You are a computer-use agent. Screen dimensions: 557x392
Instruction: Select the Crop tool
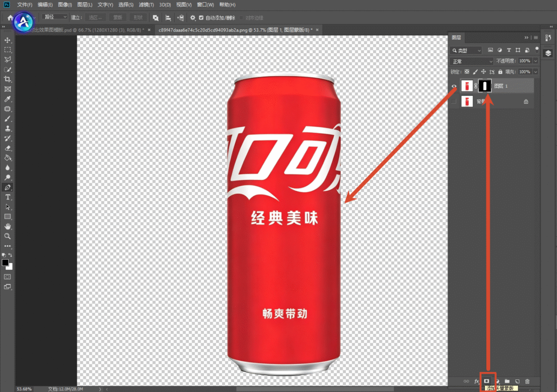8,79
